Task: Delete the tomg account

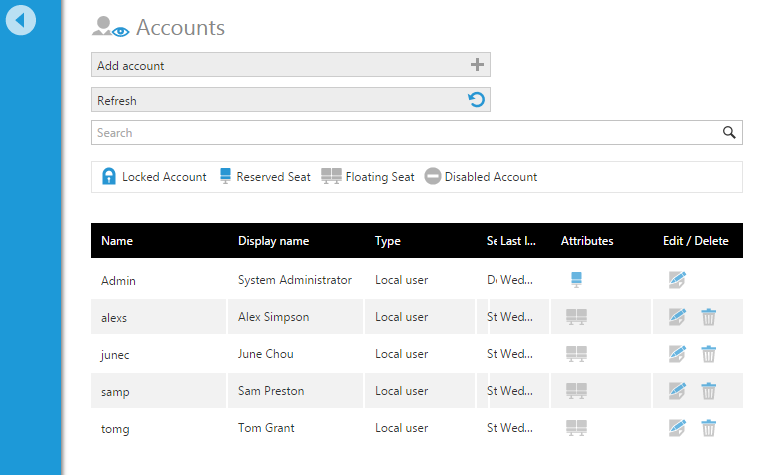Action: tap(708, 428)
